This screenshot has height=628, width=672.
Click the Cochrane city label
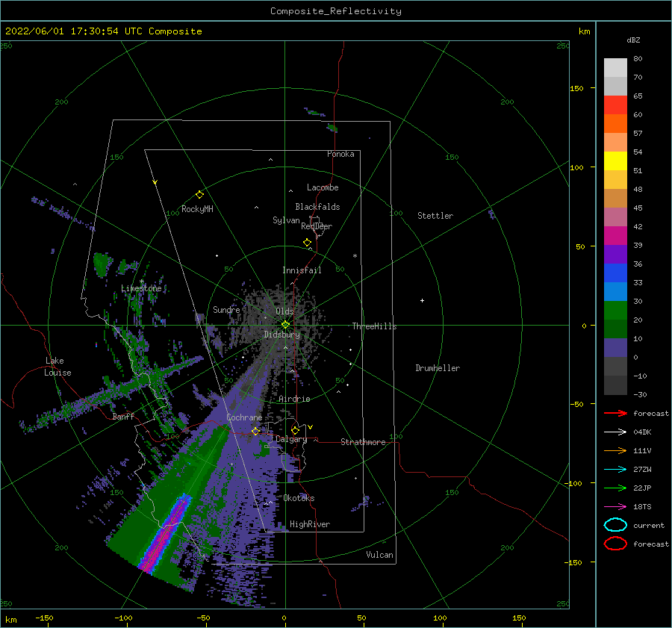pos(244,417)
